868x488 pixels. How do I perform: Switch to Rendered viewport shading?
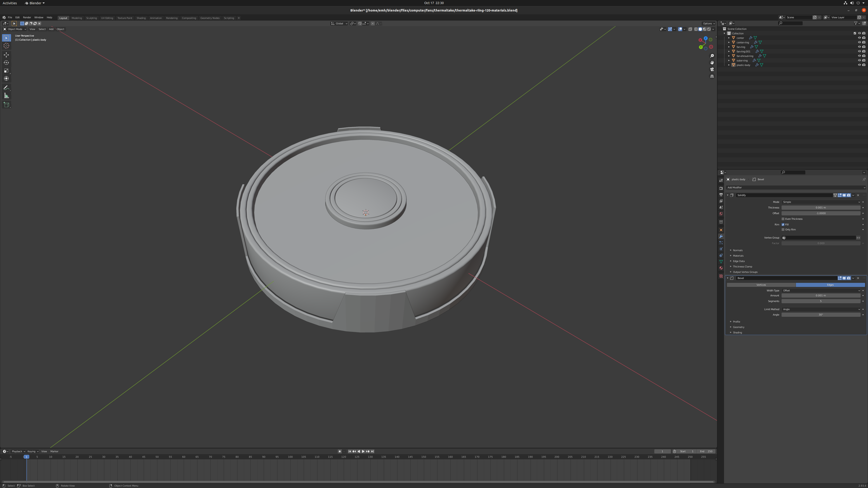click(x=709, y=29)
